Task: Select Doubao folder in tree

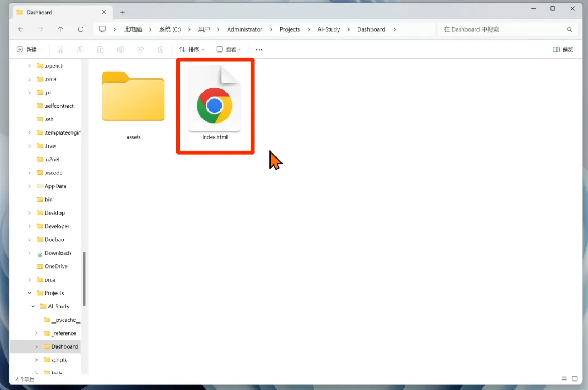Action: click(50, 239)
